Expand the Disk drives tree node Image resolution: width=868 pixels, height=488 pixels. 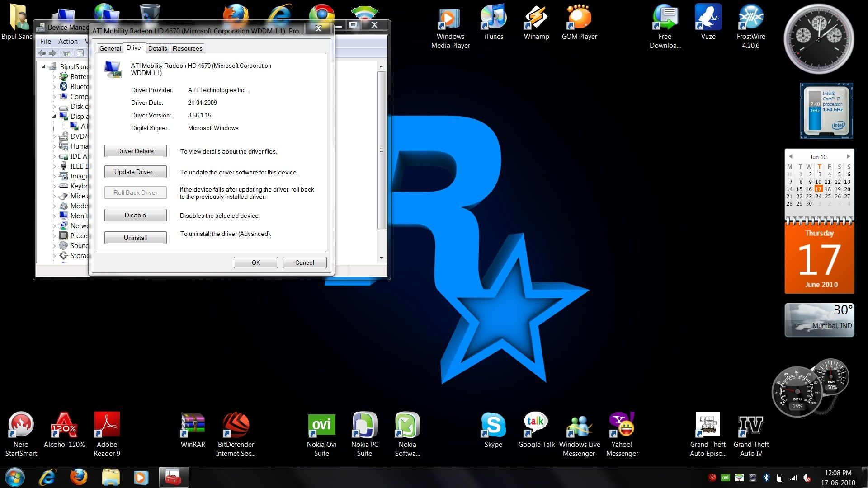[x=54, y=107]
